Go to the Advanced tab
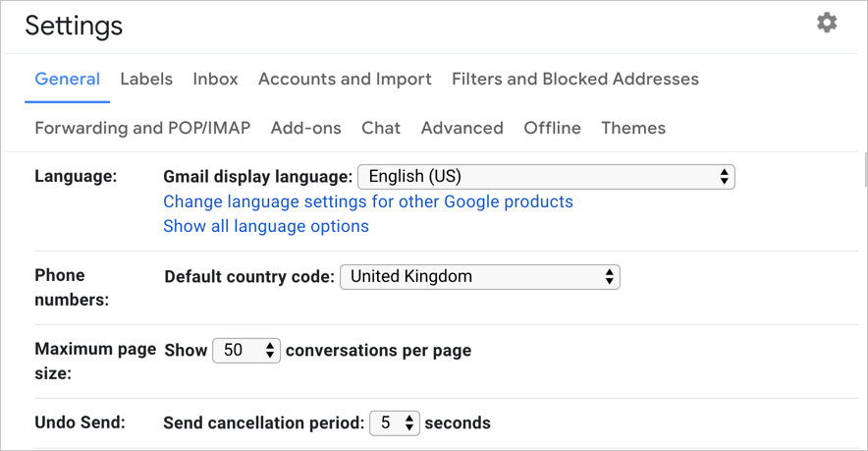The image size is (868, 451). 462,128
